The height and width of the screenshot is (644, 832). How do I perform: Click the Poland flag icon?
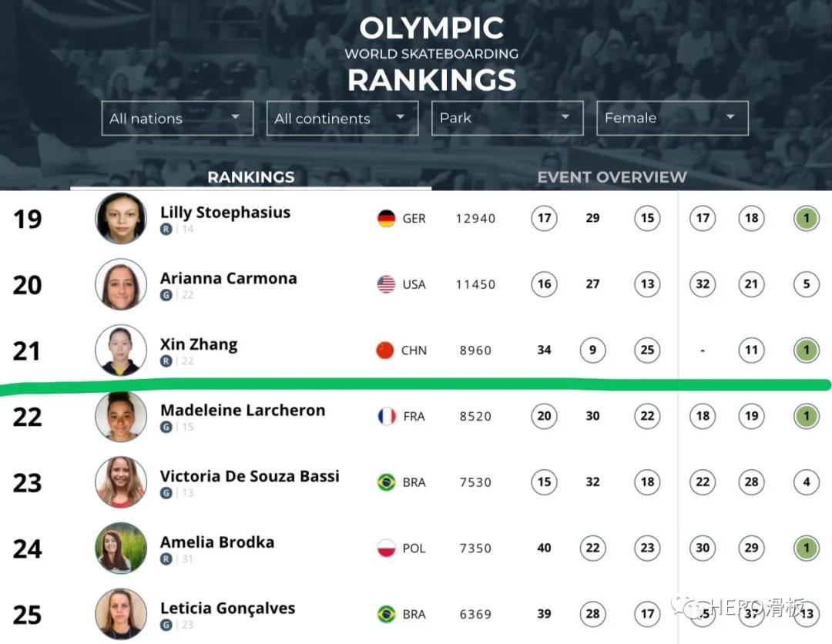pyautogui.click(x=386, y=548)
